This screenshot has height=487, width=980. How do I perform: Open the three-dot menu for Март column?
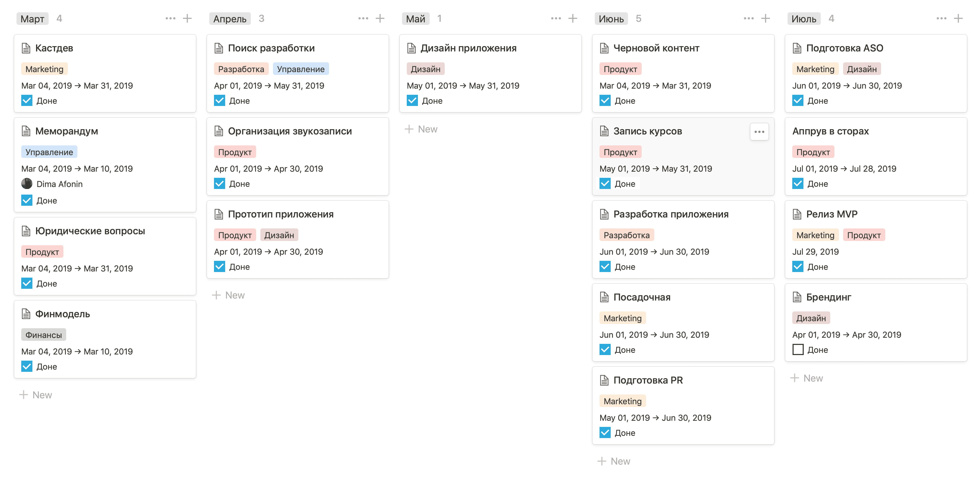tap(170, 18)
